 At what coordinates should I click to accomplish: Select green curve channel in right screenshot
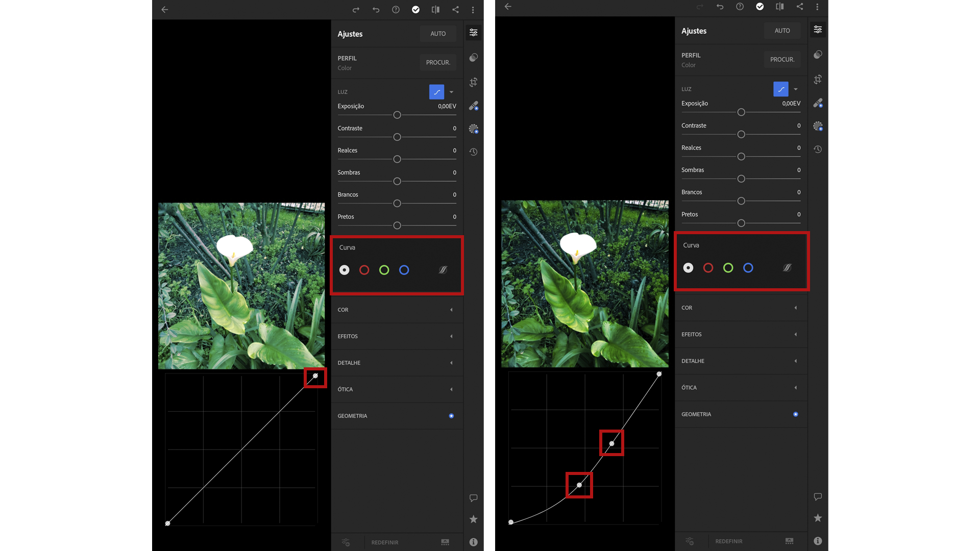[728, 268]
